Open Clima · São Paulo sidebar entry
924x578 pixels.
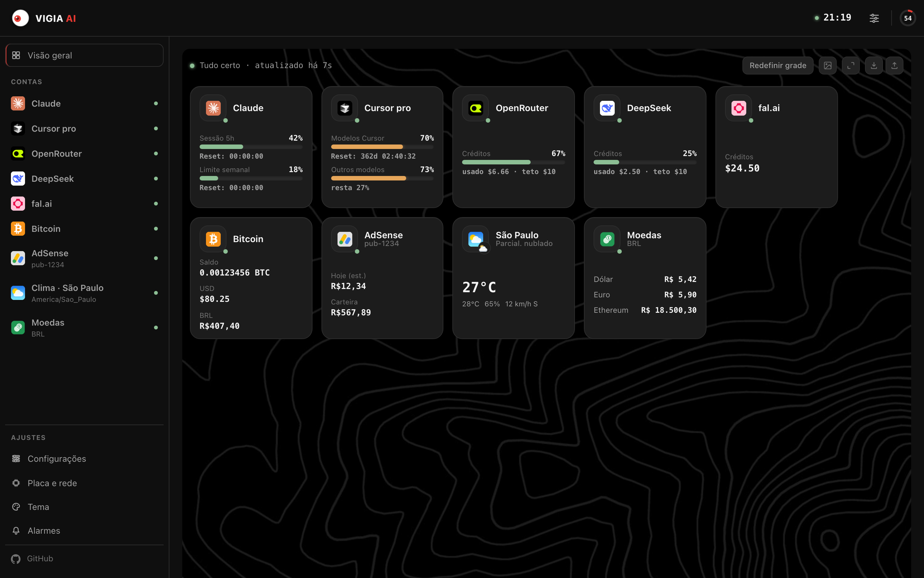(84, 293)
